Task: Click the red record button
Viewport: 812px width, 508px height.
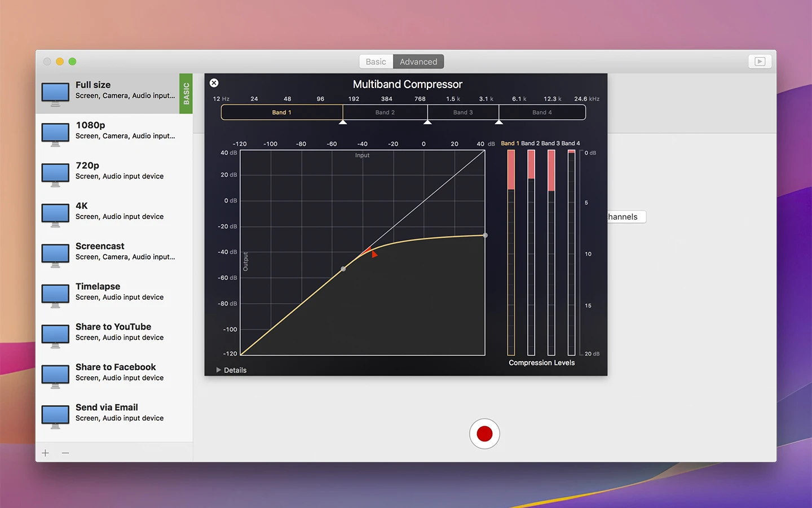Action: [484, 433]
